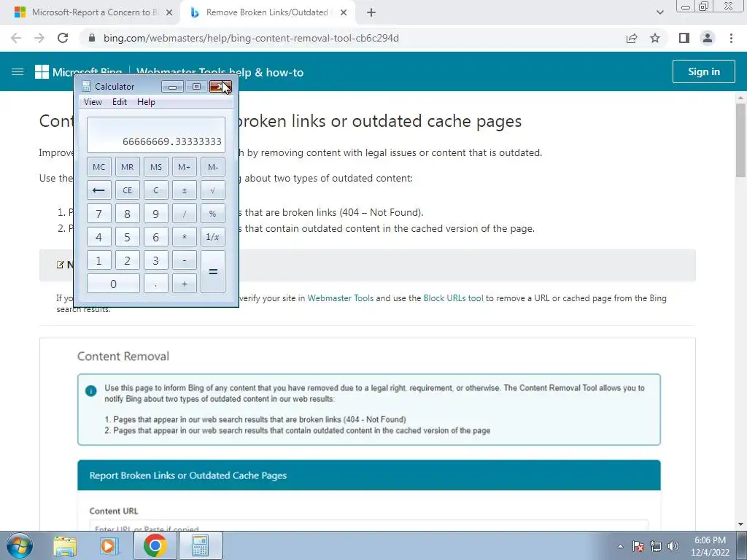Click digit 2 on Calculator keypad

[x=127, y=260]
